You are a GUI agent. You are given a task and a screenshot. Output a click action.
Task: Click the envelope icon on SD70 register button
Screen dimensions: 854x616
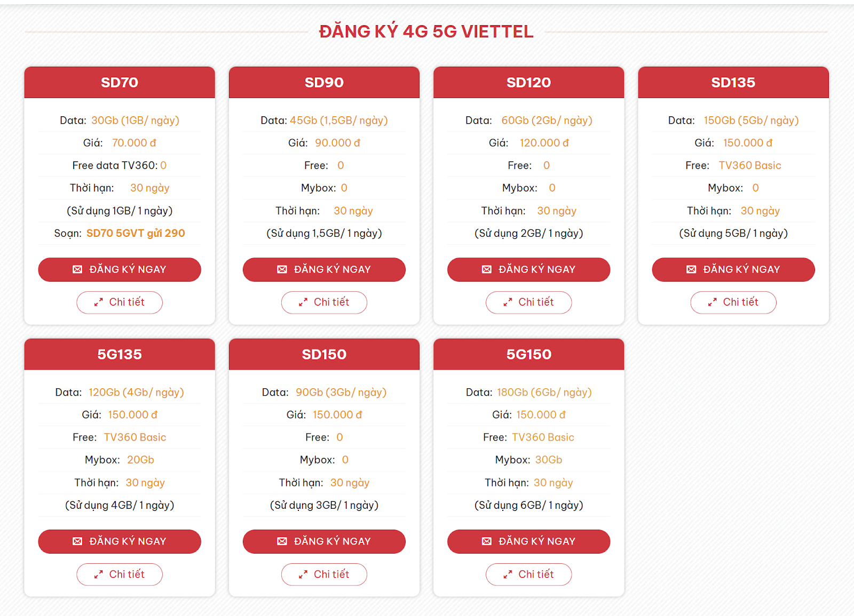click(x=77, y=269)
